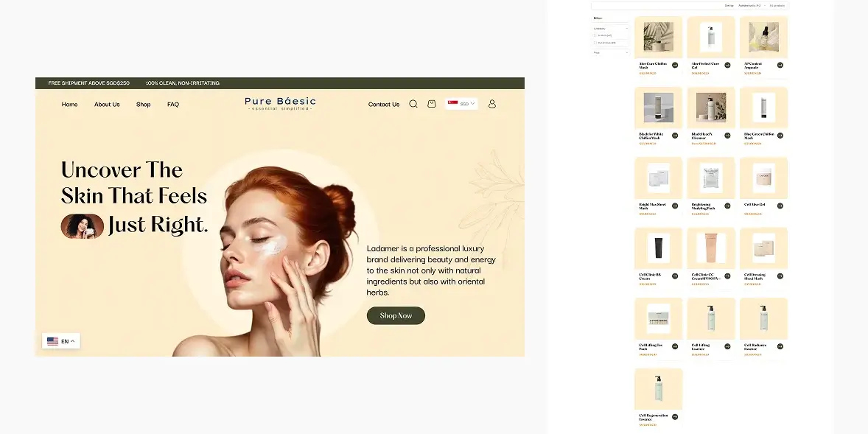Open the Cell Clinic BB Cream title link
Viewport: 868px width, 434px height.
(651, 276)
